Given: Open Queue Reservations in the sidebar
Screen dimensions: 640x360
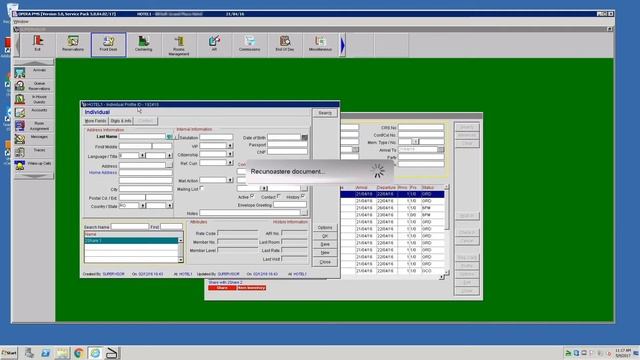Looking at the screenshot, I should [34, 86].
